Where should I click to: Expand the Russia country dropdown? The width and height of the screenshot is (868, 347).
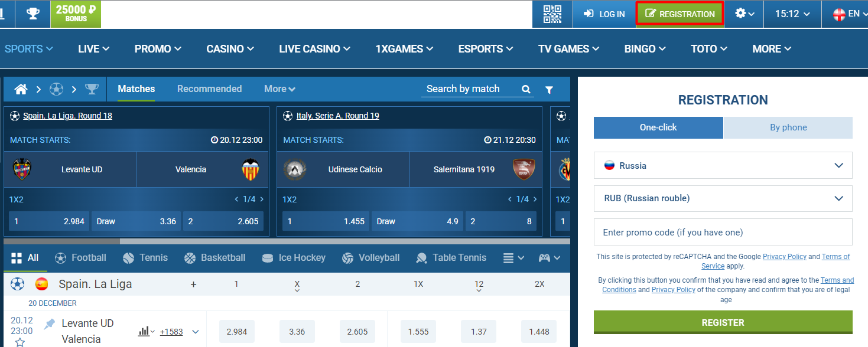pos(723,165)
